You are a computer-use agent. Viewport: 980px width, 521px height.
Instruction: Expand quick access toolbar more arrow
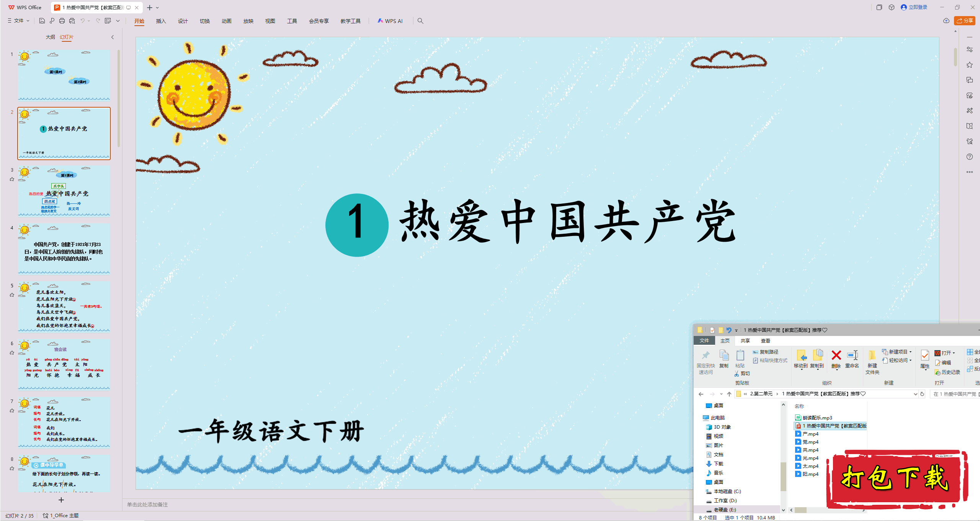(x=118, y=21)
